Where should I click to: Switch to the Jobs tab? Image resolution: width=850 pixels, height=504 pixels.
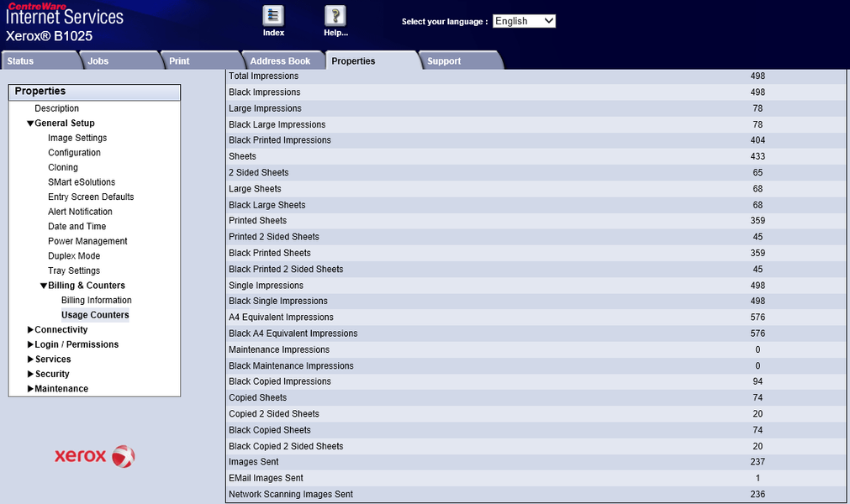121,60
